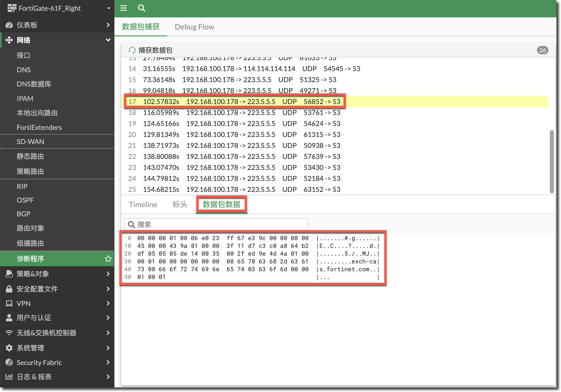561x392 pixels.
Task: Open the 静态路由 menu item
Action: point(30,156)
